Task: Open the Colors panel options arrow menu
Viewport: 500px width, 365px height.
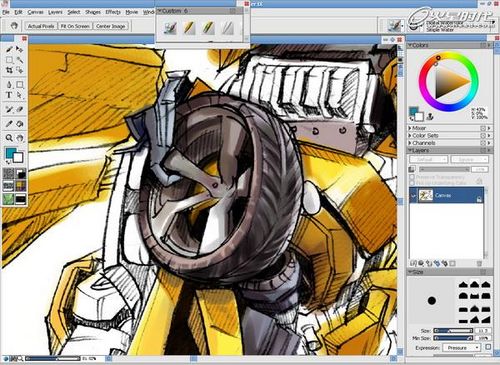Action: [x=489, y=45]
